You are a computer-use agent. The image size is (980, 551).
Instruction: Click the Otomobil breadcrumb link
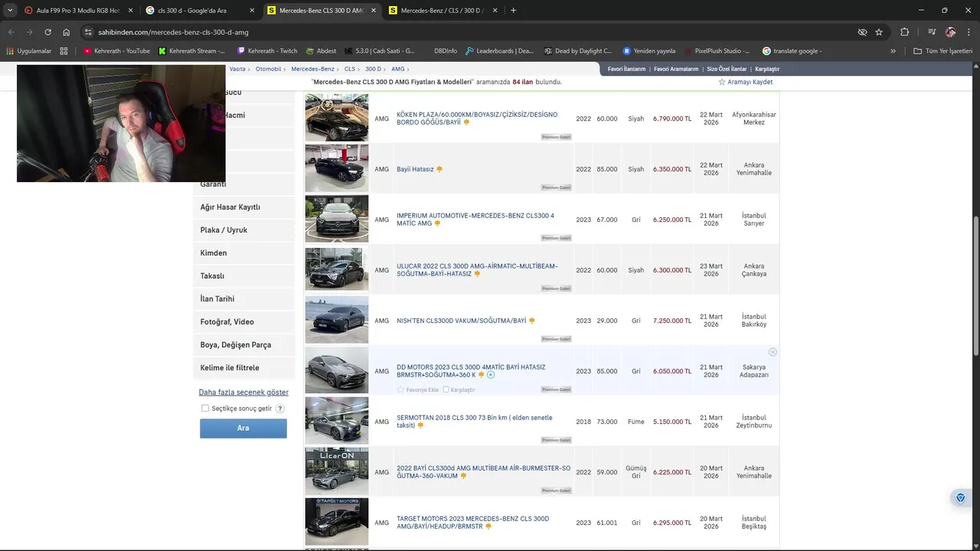click(x=268, y=69)
